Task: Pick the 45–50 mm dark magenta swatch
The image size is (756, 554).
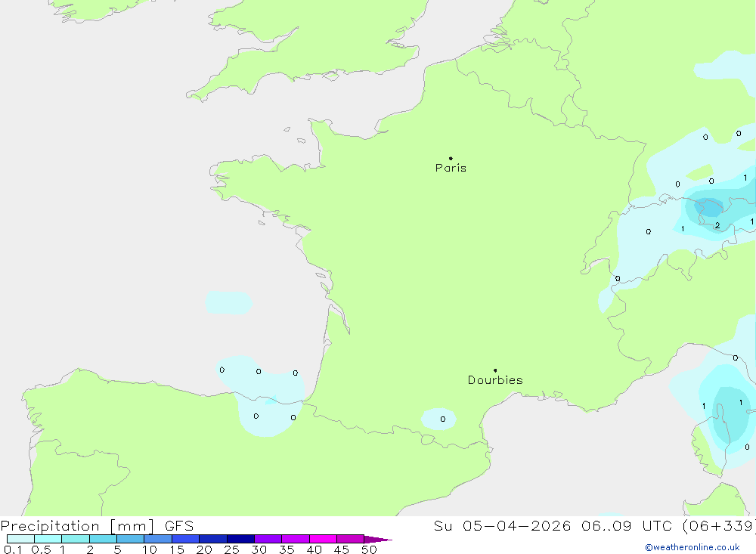Action: pos(350,539)
